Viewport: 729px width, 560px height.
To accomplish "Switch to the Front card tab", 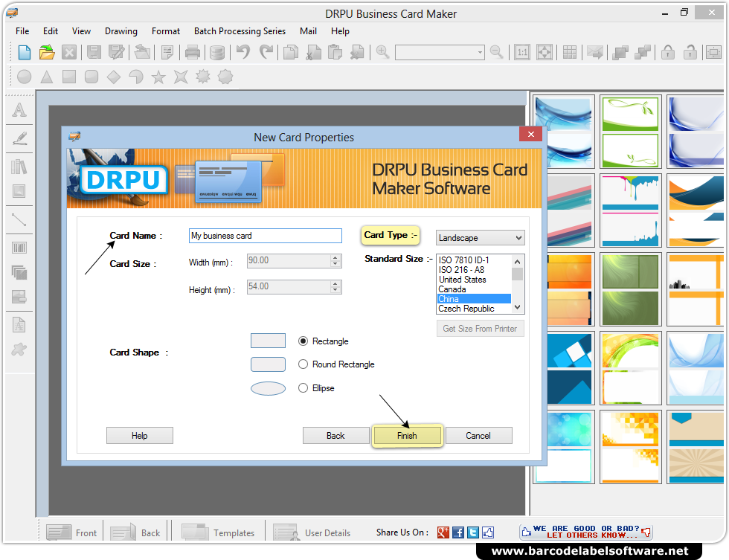I will [x=72, y=532].
